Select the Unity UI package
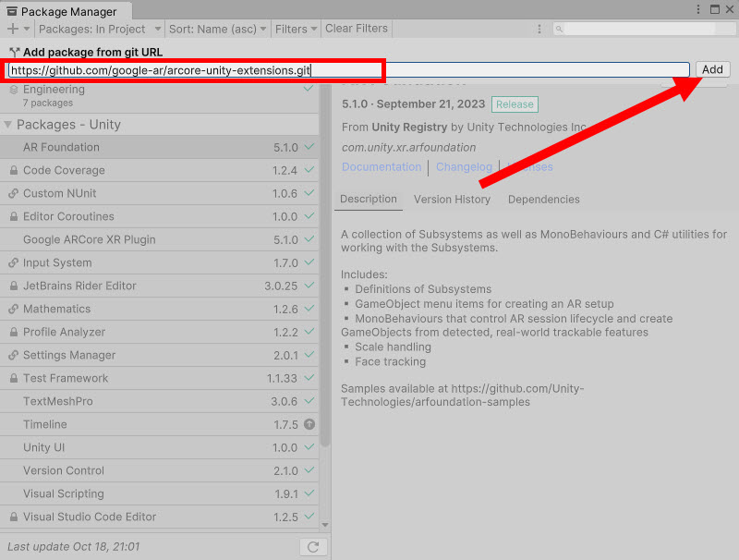The image size is (739, 560). [159, 447]
